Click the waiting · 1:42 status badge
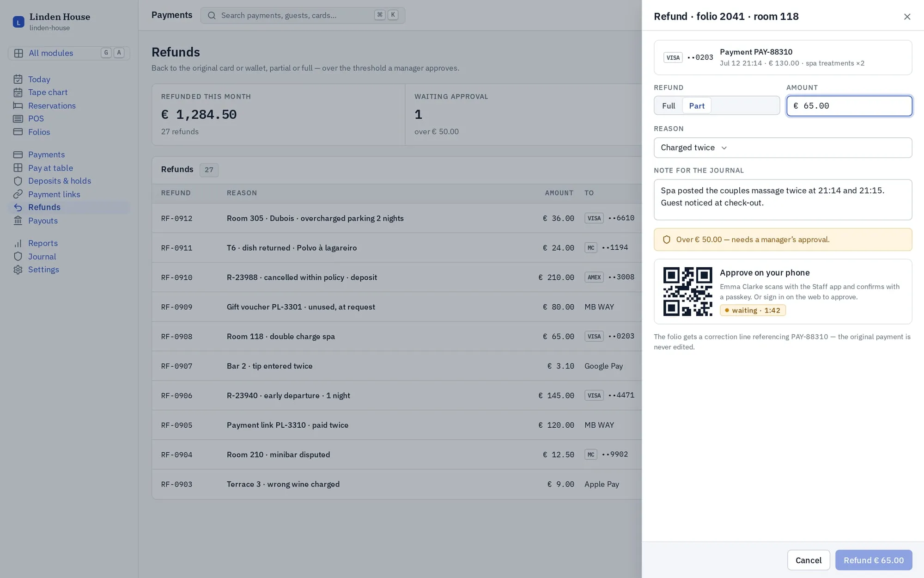Image resolution: width=924 pixels, height=578 pixels. point(753,310)
